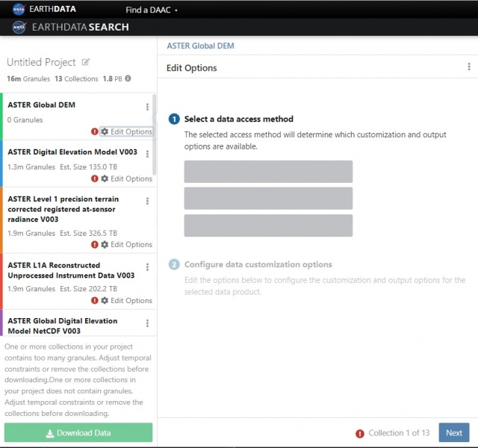Screen dimensions: 478x448
Task: Open more actions for ASTER Digital Elevation Model V003
Action: (x=147, y=154)
